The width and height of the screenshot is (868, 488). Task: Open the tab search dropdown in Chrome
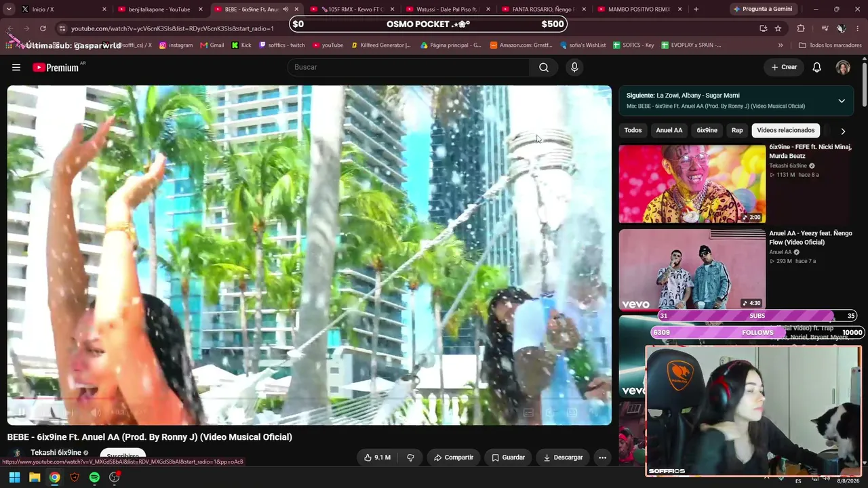[9, 9]
